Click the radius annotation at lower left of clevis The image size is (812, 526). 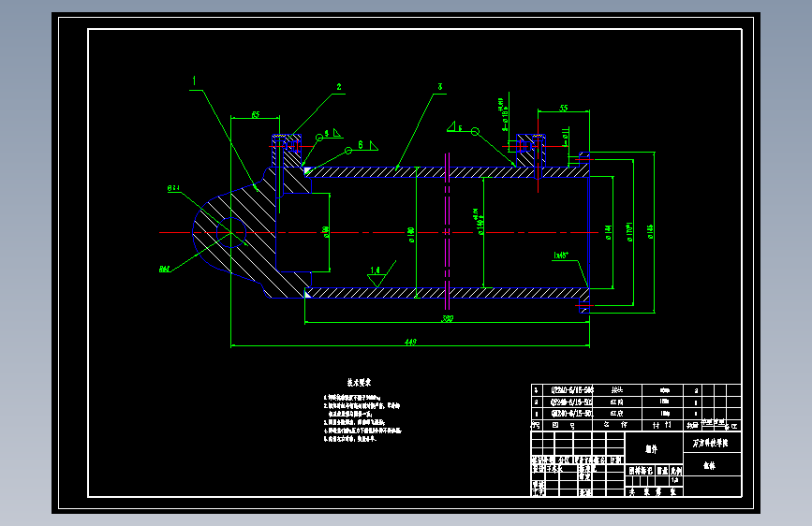click(164, 270)
